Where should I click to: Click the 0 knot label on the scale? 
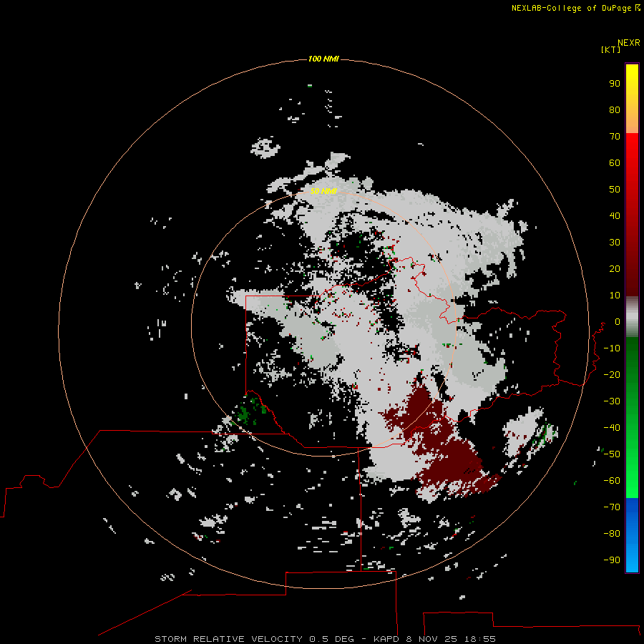(x=618, y=321)
